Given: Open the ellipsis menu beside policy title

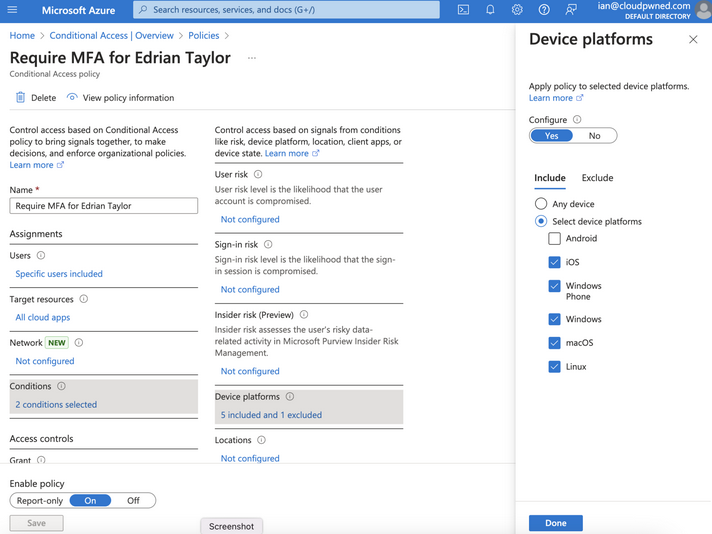Looking at the screenshot, I should point(252,58).
